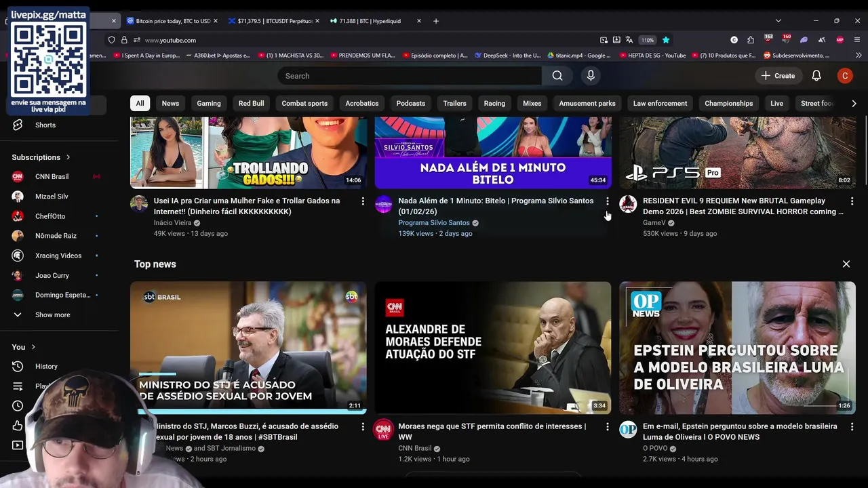The width and height of the screenshot is (868, 488).
Task: Dismiss the Top news section
Action: coord(846,264)
